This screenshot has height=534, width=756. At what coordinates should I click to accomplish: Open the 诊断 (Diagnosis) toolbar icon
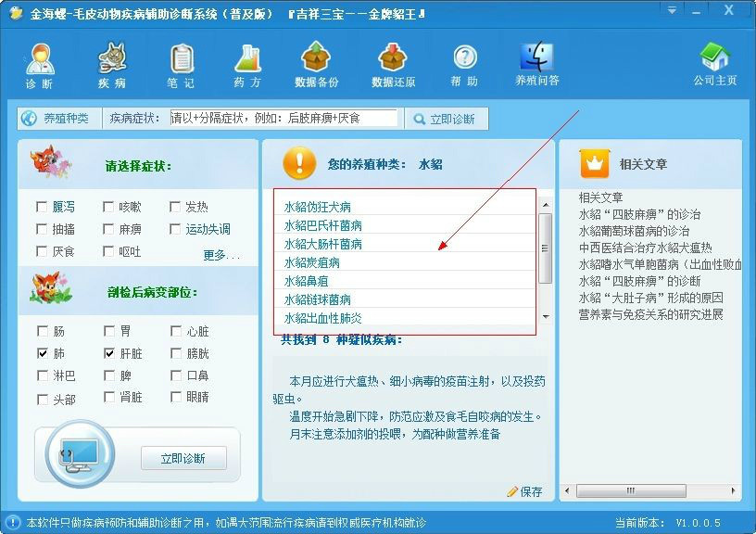coord(39,65)
